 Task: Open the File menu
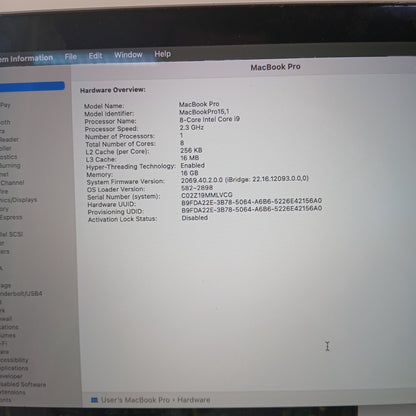pyautogui.click(x=71, y=57)
